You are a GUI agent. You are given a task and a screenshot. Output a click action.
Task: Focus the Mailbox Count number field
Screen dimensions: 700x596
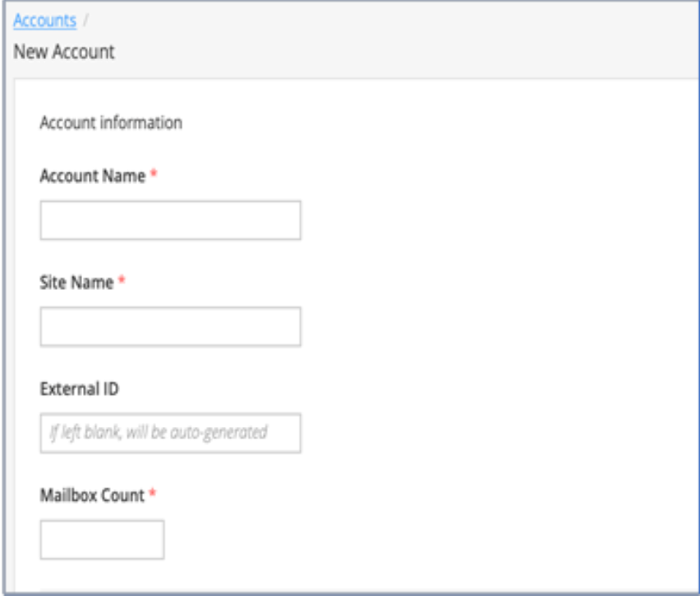[x=102, y=539]
